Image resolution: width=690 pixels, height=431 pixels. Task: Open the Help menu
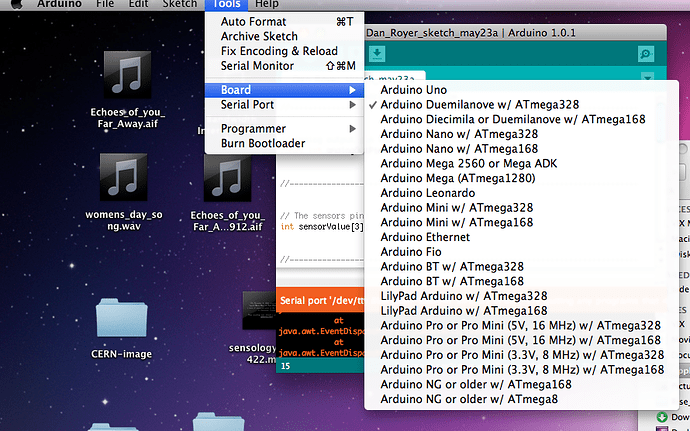(267, 4)
